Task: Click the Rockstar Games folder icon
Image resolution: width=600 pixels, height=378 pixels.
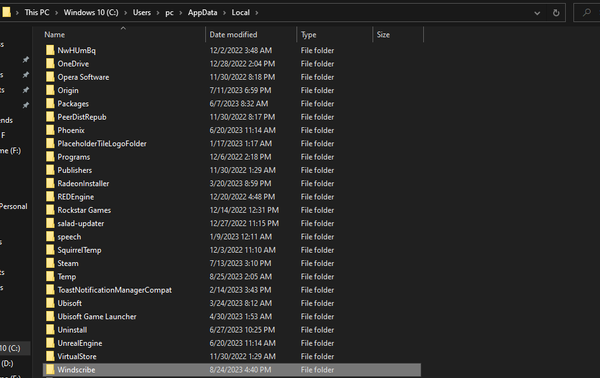Action: point(50,210)
